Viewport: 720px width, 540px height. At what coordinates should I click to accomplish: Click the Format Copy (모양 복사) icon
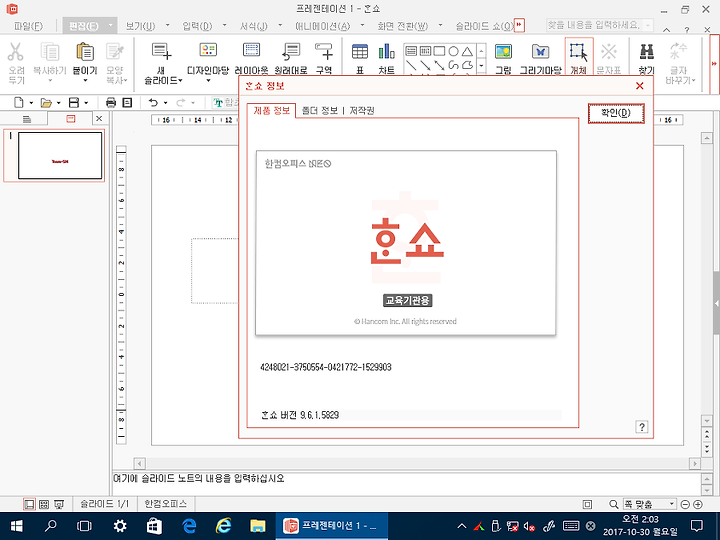(x=115, y=52)
